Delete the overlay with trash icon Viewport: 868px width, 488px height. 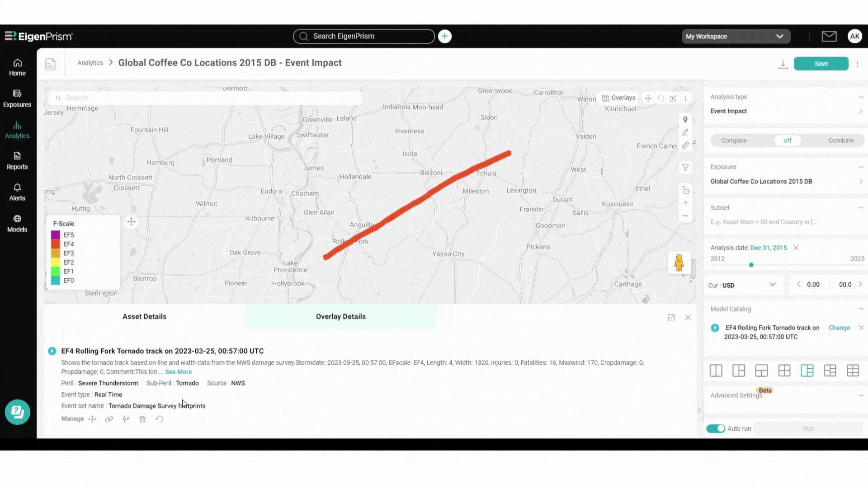coord(142,419)
